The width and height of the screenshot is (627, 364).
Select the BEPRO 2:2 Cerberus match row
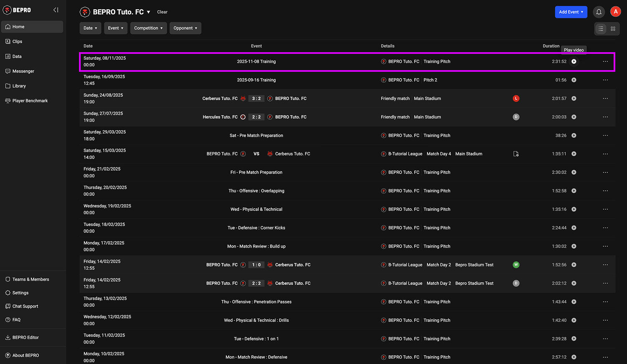point(347,283)
